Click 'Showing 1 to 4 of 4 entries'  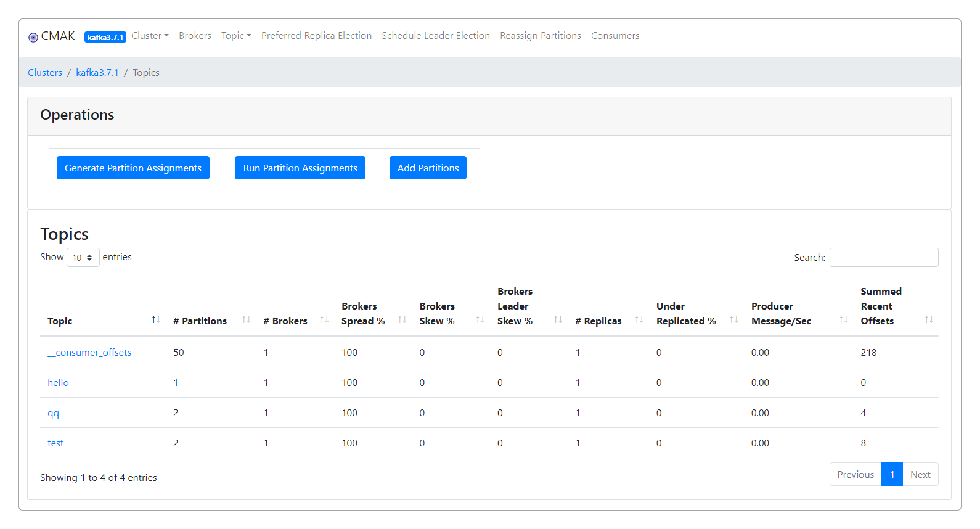tap(99, 478)
